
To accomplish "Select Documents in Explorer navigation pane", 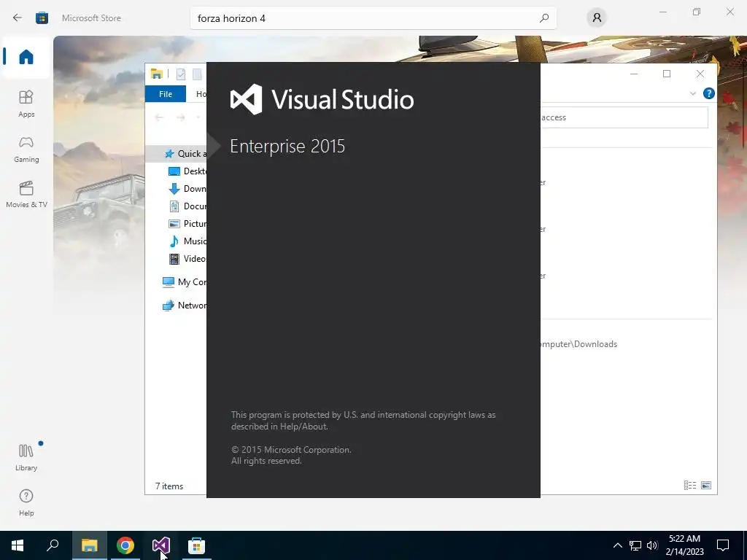I will (x=187, y=206).
